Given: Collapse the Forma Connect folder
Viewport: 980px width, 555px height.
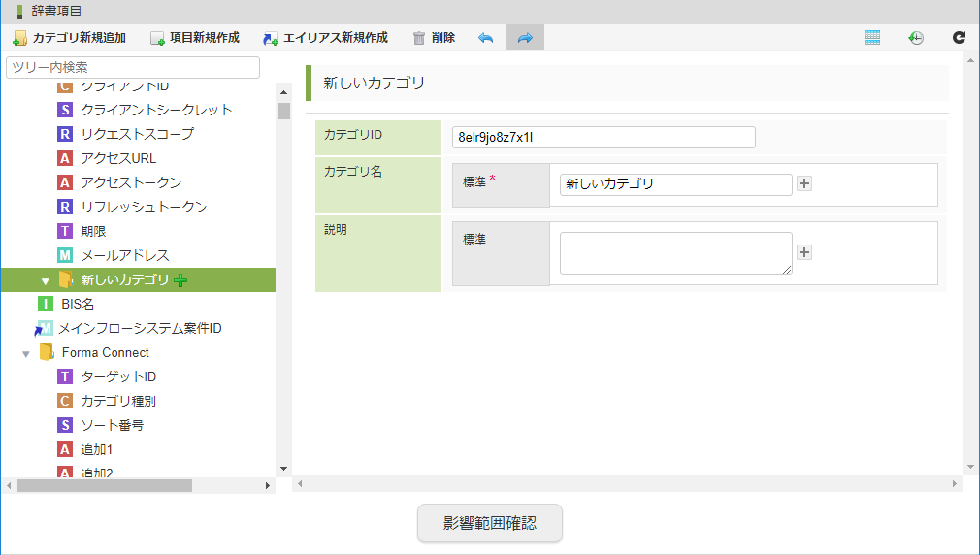Looking at the screenshot, I should (x=25, y=353).
